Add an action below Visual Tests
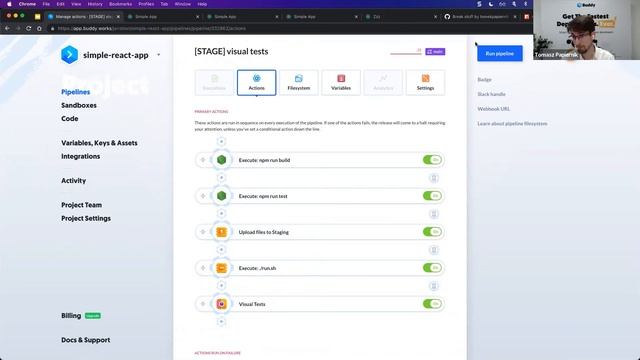 [x=221, y=322]
